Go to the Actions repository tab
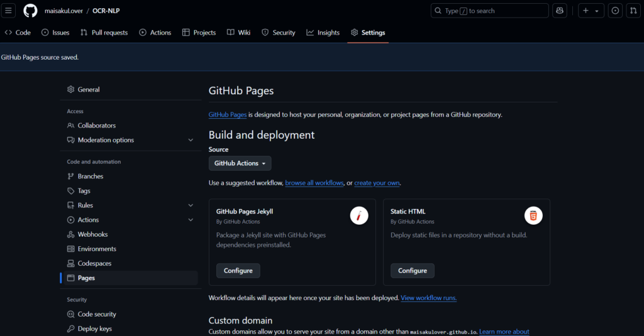The height and width of the screenshot is (336, 644). click(x=155, y=33)
